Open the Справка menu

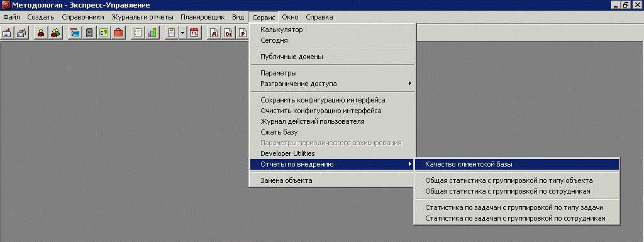click(319, 17)
